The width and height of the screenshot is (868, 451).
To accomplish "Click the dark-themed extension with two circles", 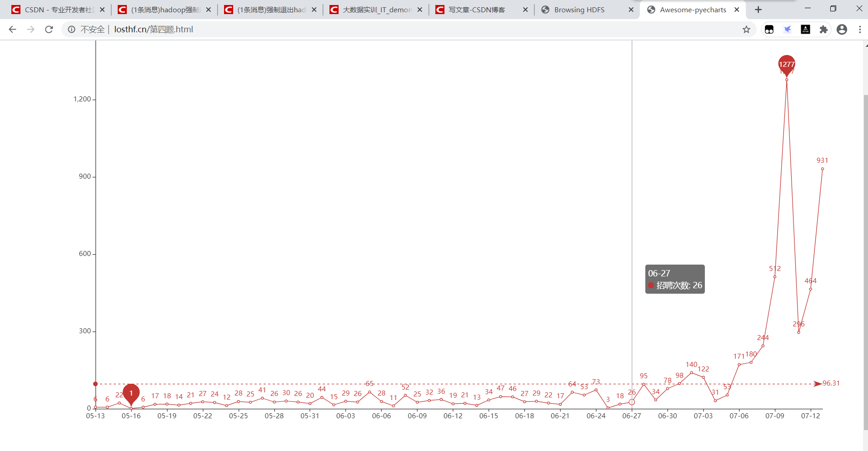I will 769,29.
